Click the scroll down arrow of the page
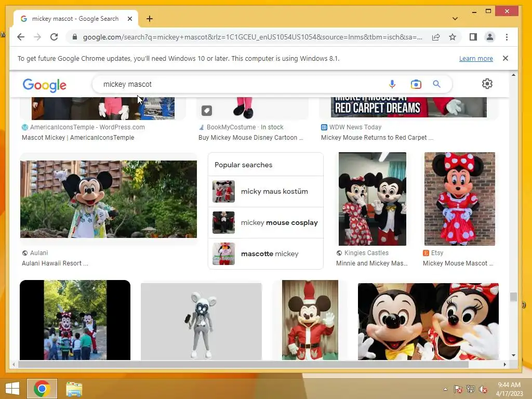Viewport: 532px width, 399px height. point(513,355)
